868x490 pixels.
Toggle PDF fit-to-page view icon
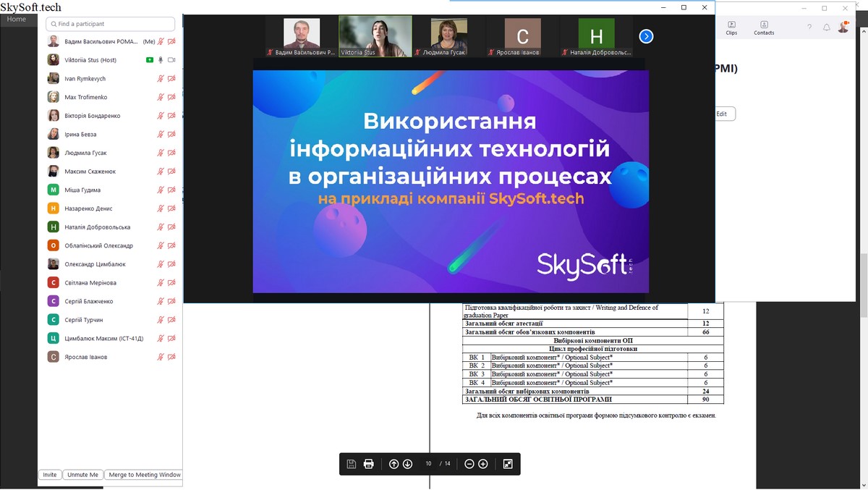click(508, 464)
